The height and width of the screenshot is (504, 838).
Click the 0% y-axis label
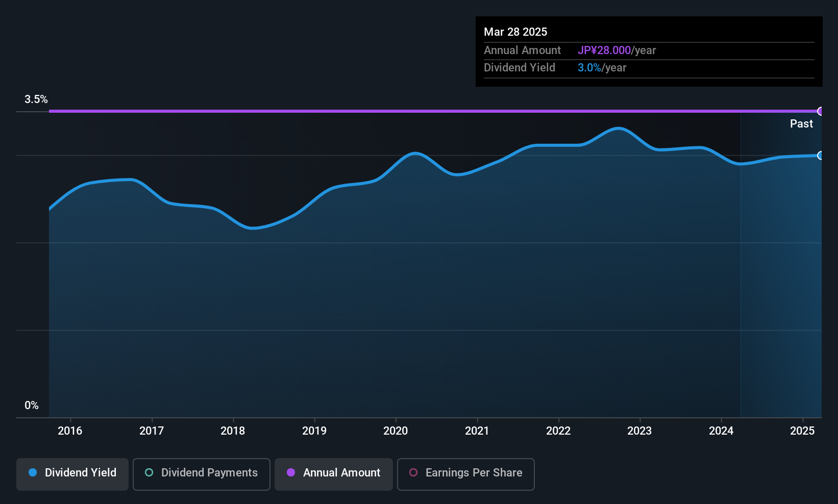(31, 405)
